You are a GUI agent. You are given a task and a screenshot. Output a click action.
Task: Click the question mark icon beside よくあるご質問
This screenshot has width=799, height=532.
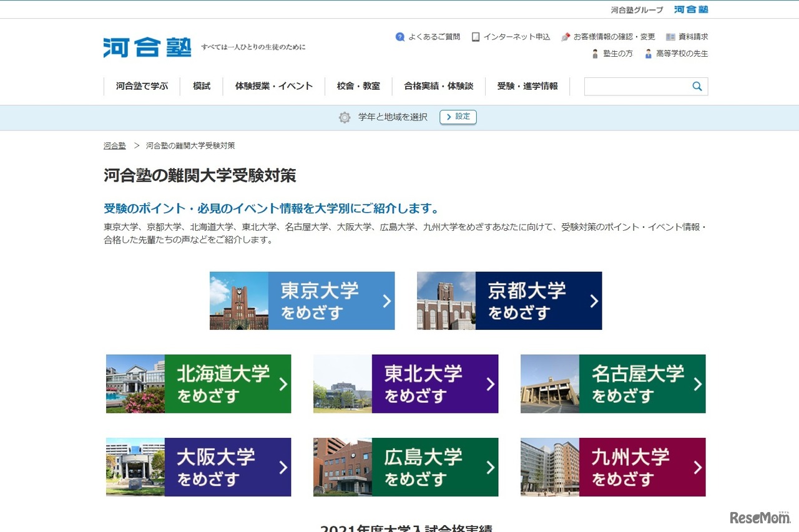399,37
